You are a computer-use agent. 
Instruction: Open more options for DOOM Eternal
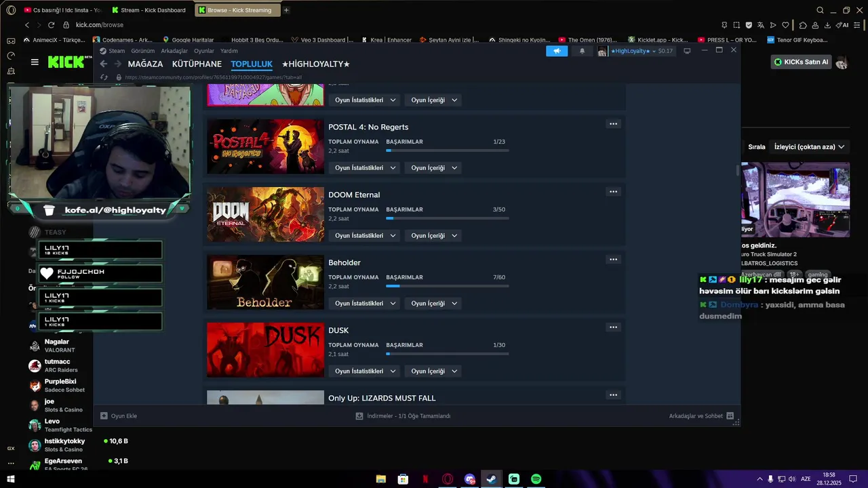[x=613, y=192]
